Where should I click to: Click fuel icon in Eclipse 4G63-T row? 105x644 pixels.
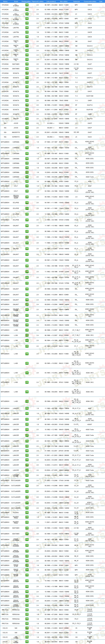click(27, 220)
